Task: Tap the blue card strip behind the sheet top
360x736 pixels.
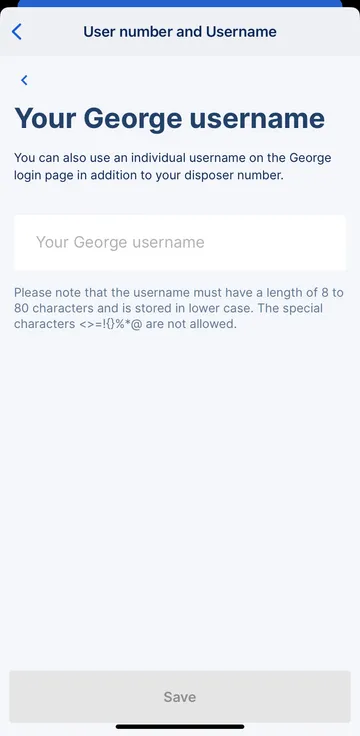Action: tap(180, 3)
